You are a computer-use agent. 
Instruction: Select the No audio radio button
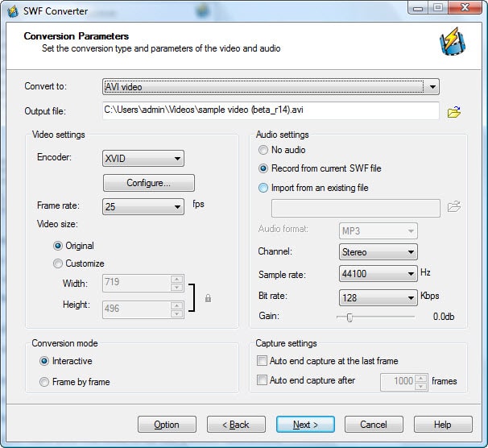tap(263, 150)
